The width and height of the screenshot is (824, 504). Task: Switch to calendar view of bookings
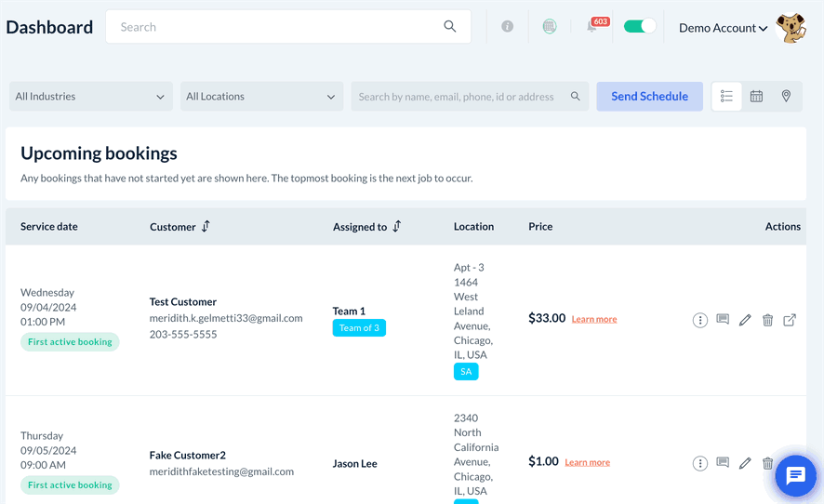tap(756, 97)
